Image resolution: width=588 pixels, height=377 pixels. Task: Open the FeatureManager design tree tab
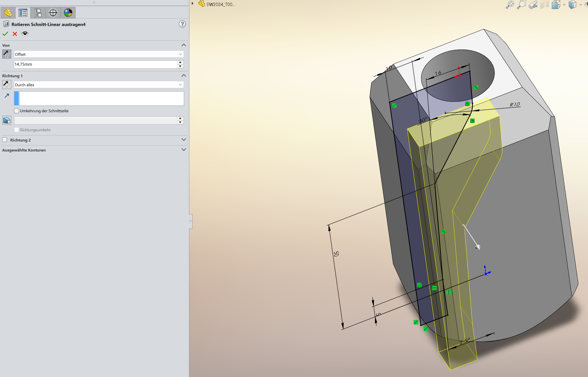point(8,13)
